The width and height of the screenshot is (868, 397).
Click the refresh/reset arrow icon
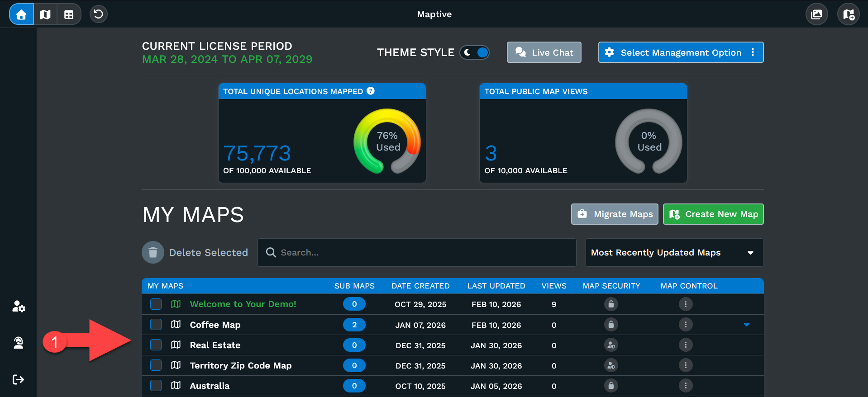(x=98, y=14)
